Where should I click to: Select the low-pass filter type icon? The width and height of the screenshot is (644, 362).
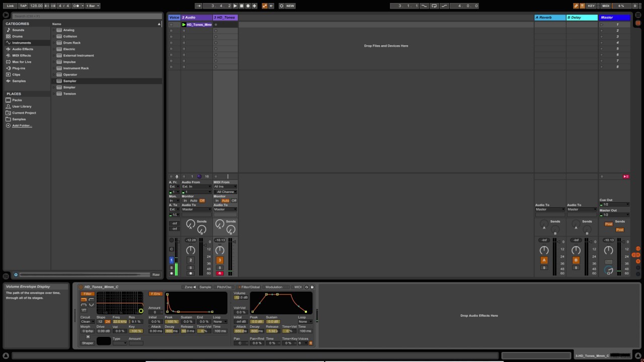pyautogui.click(x=84, y=300)
